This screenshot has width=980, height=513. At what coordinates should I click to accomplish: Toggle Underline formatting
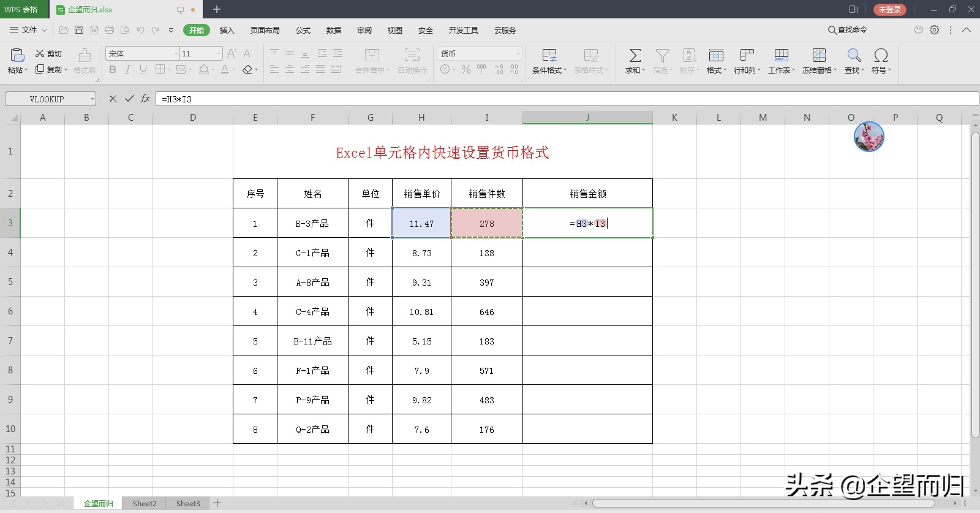coord(143,70)
